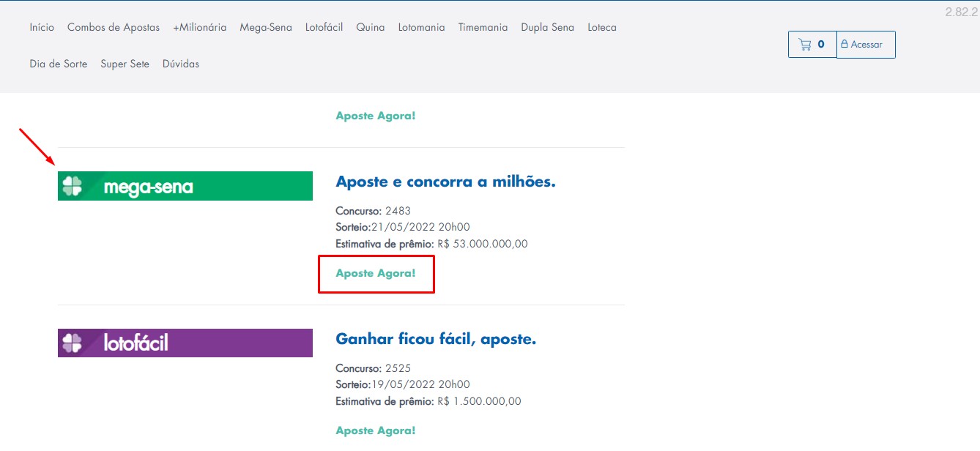Click the Mega-Sena green banner

tap(185, 186)
